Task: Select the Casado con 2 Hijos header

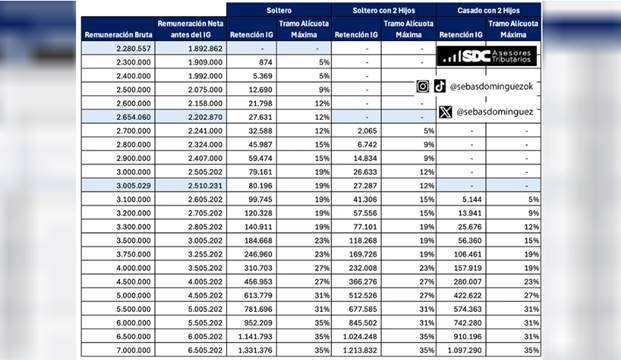Action: [x=488, y=10]
